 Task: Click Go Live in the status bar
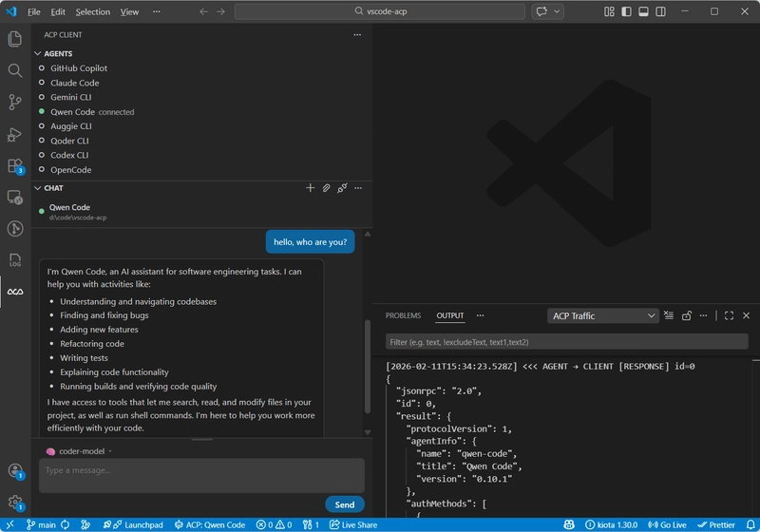[x=667, y=524]
